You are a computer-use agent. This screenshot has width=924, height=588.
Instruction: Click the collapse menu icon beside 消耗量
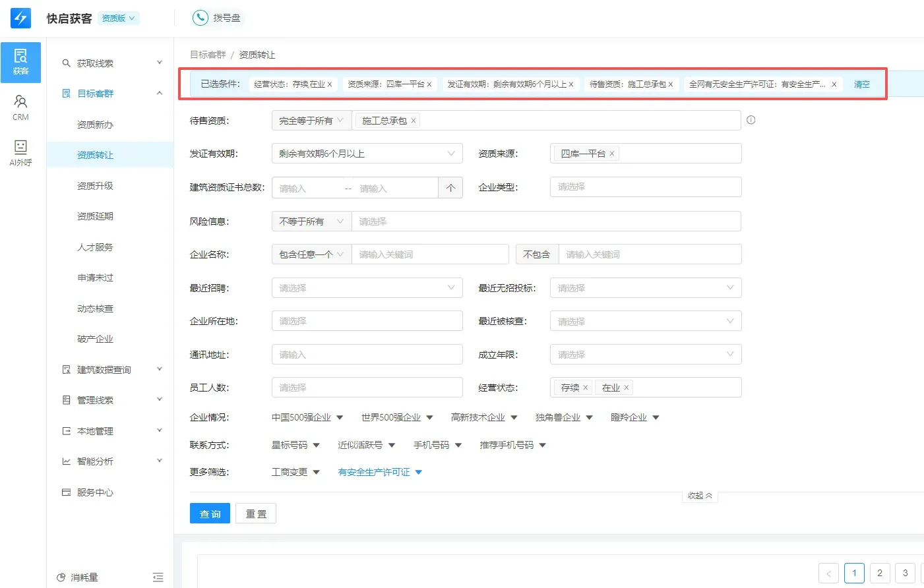158,577
